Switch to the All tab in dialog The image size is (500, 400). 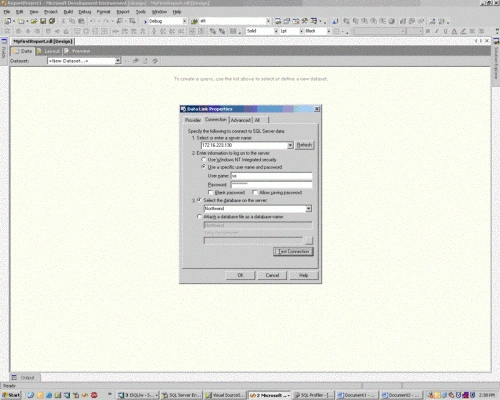tap(257, 120)
